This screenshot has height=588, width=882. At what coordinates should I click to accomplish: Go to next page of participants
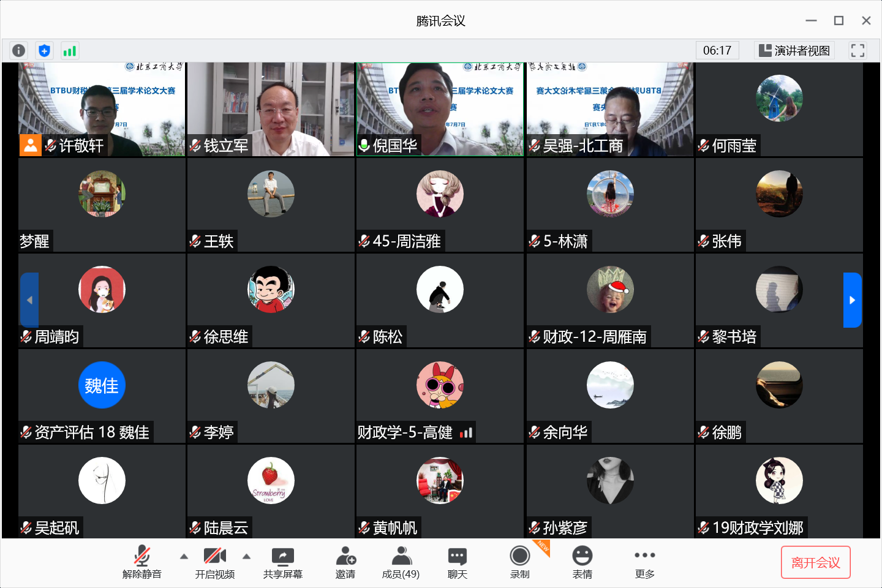pos(852,300)
